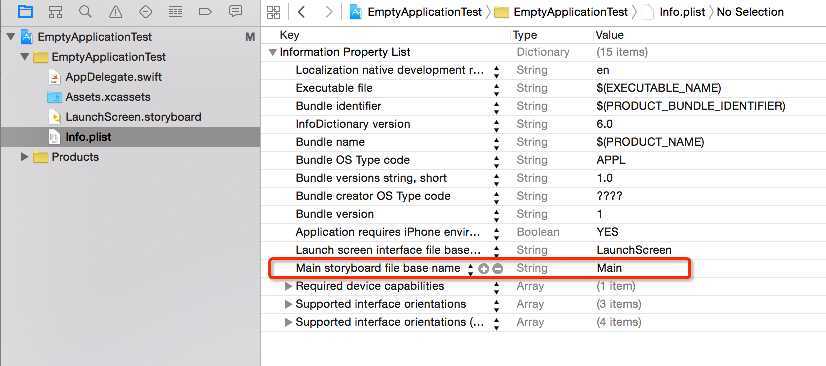The height and width of the screenshot is (366, 826).
Task: Expand Supported interface orientations (3 items)
Action: click(x=288, y=304)
